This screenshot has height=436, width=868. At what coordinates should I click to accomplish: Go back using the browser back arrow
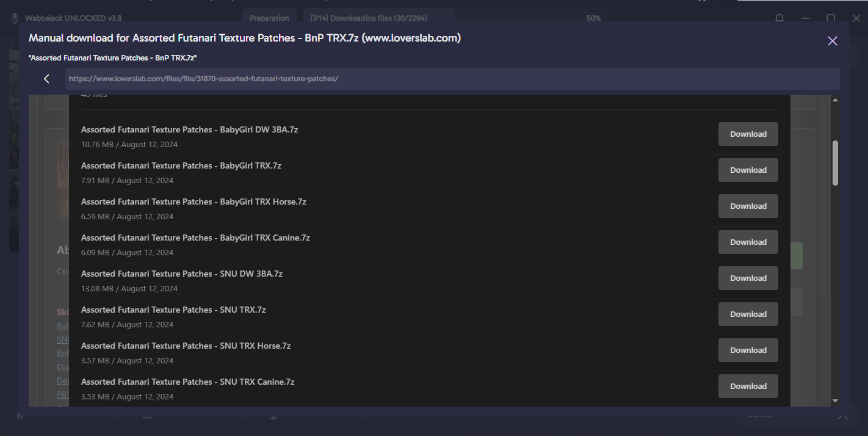point(46,79)
